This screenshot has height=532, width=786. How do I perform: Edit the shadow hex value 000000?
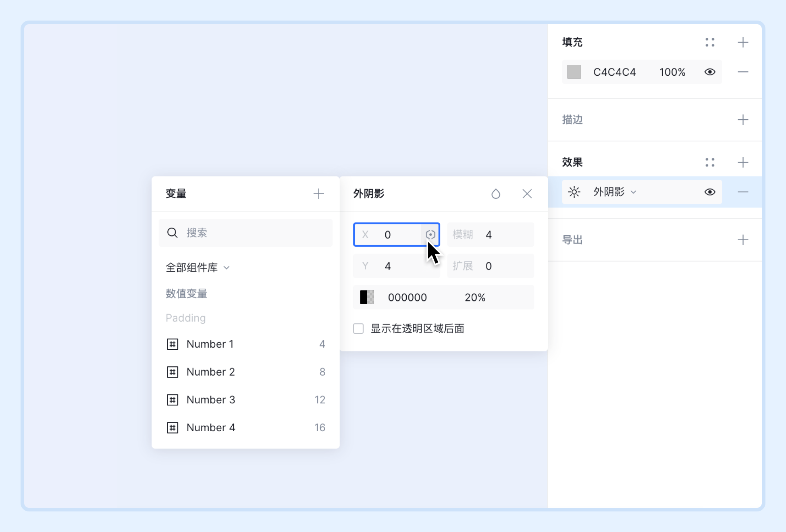click(407, 297)
